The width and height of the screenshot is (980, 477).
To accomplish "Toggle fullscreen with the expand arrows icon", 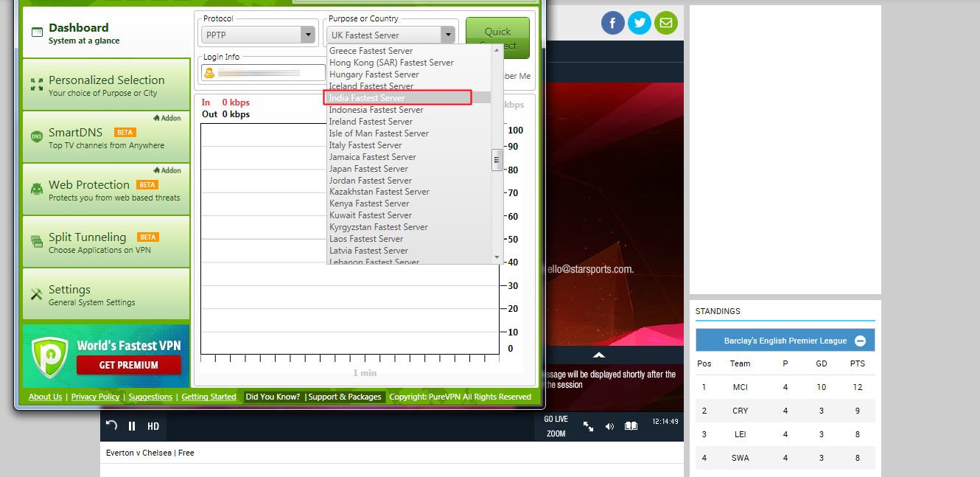I will [x=588, y=426].
